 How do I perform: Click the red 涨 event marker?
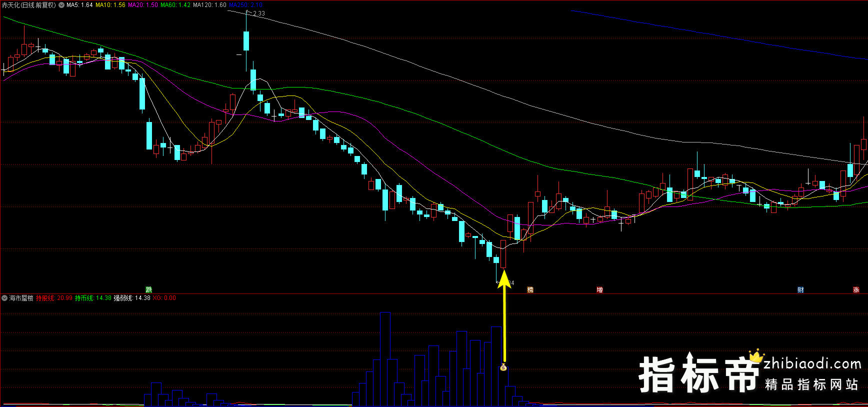[x=856, y=290]
